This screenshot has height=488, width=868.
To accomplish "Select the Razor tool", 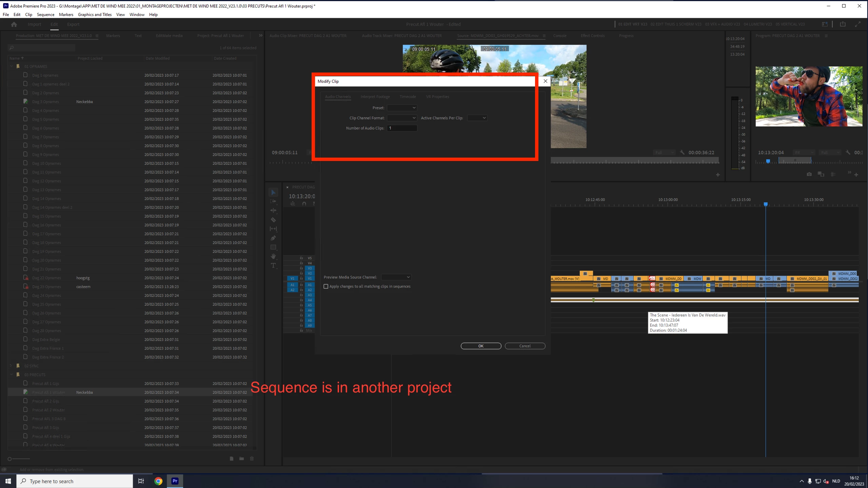I will click(x=273, y=220).
